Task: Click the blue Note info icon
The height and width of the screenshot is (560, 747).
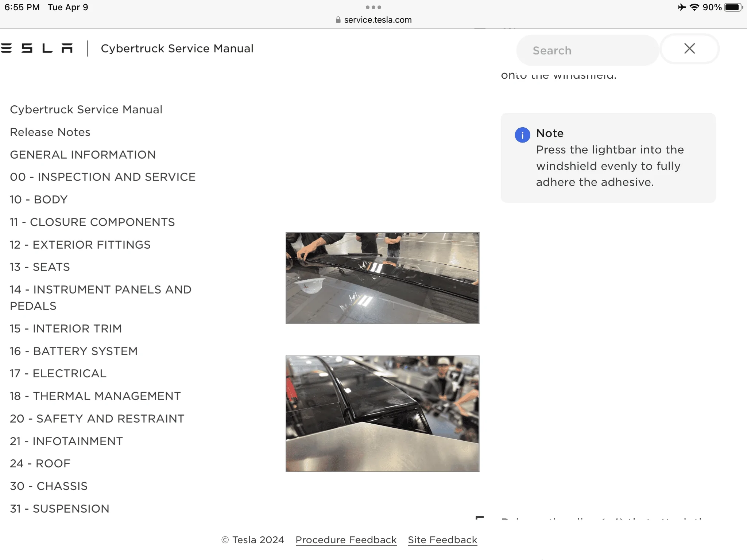Action: [x=522, y=135]
